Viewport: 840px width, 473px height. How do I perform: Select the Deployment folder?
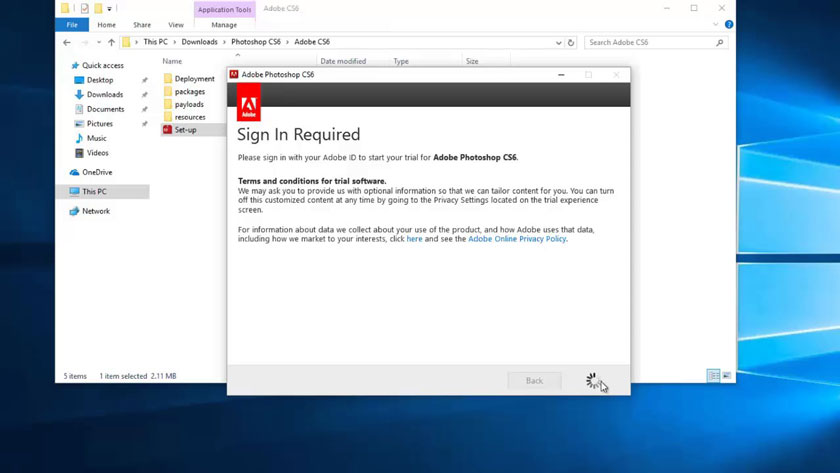pos(194,79)
